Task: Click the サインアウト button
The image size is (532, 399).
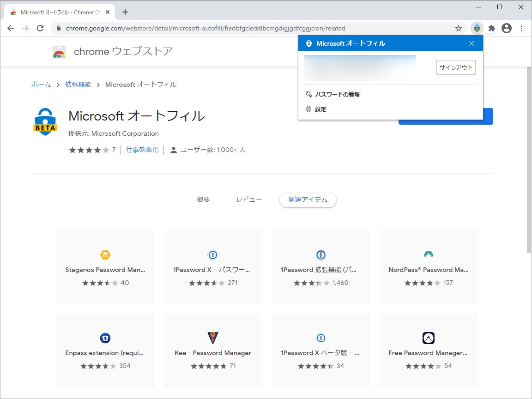Action: pyautogui.click(x=455, y=67)
